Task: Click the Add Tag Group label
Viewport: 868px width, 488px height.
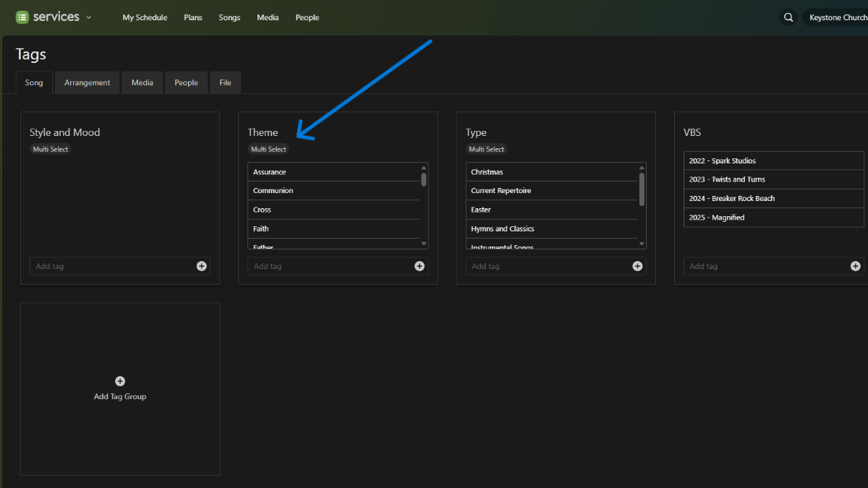Action: coord(120,396)
